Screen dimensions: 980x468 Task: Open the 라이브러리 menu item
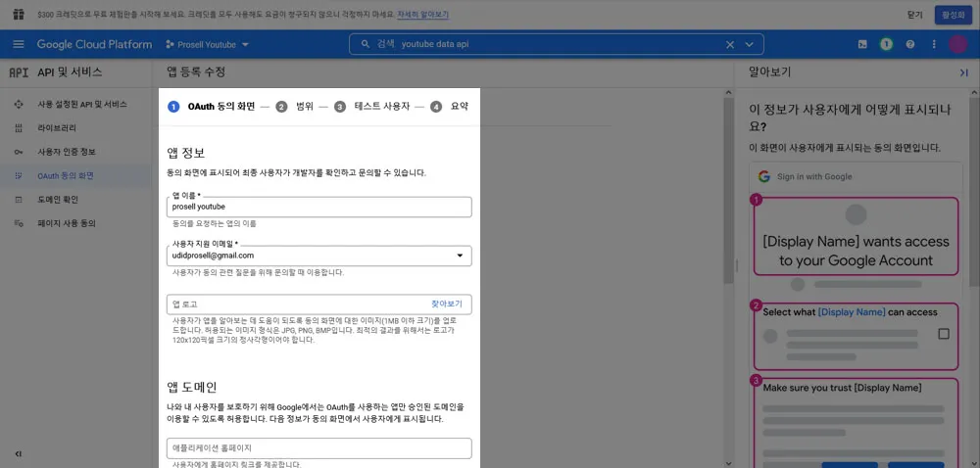pos(58,128)
